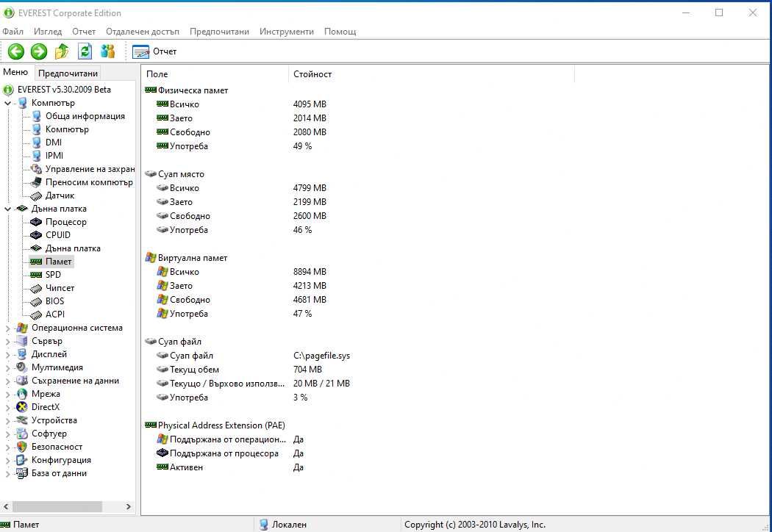Screen dimensions: 772x532
Task: Open the Предпочитани menu in menu bar
Action: coord(219,32)
